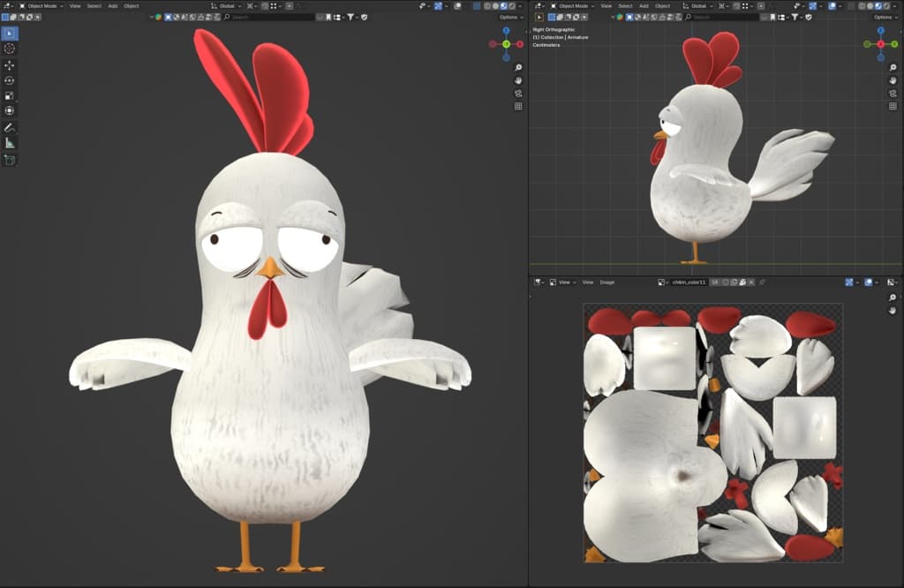Select the Rotate tool in left toolbar
This screenshot has height=588, width=904.
point(10,80)
